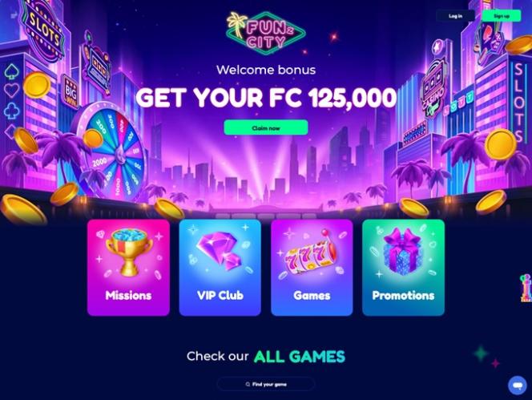Image resolution: width=532 pixels, height=400 pixels.
Task: Go to the Promotions card label
Action: pos(404,296)
